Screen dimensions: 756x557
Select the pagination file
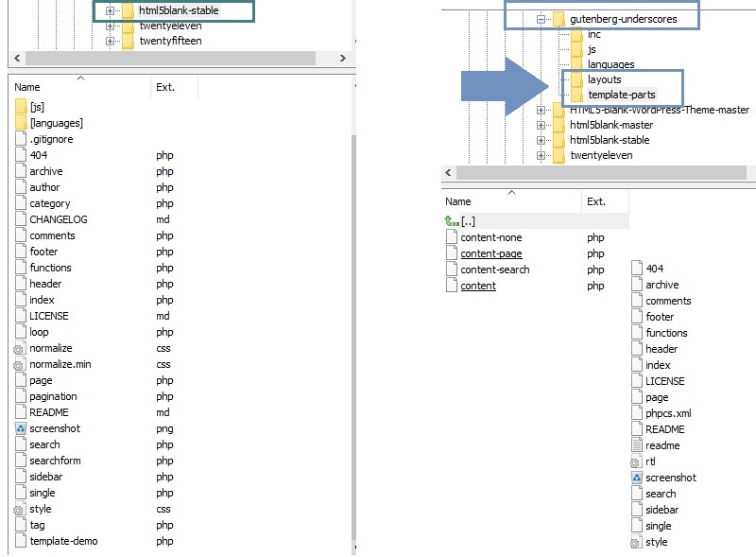tap(53, 396)
